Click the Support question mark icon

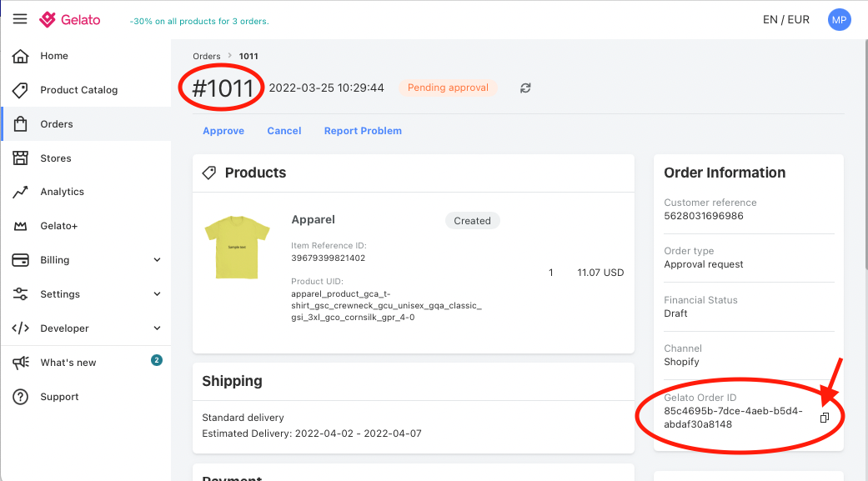(x=21, y=397)
